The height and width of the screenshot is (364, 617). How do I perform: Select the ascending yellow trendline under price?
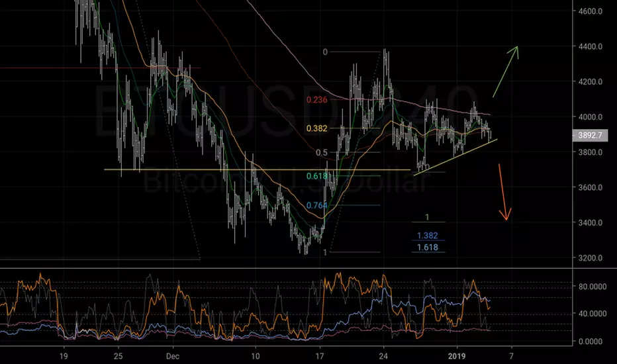pyautogui.click(x=455, y=157)
